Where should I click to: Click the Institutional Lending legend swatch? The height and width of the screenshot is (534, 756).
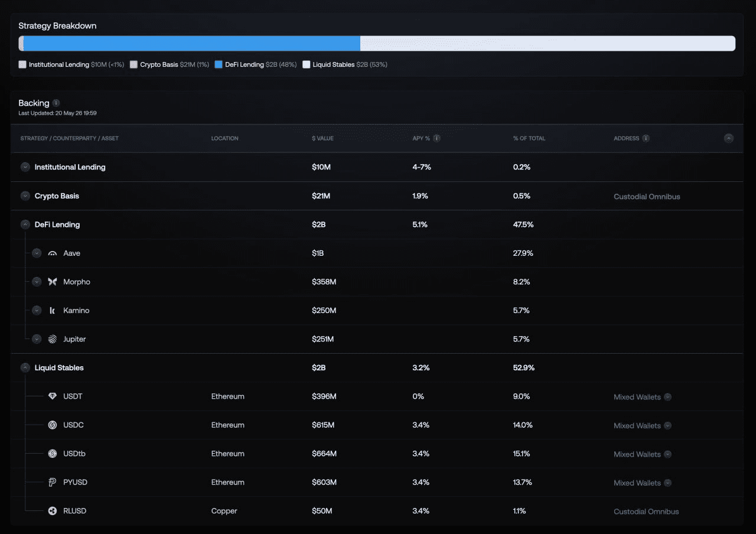(22, 64)
